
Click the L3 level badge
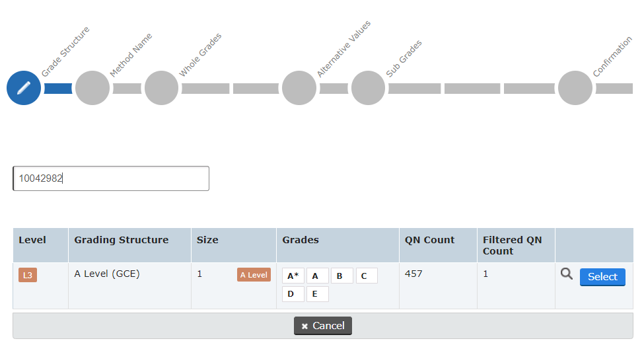point(28,275)
